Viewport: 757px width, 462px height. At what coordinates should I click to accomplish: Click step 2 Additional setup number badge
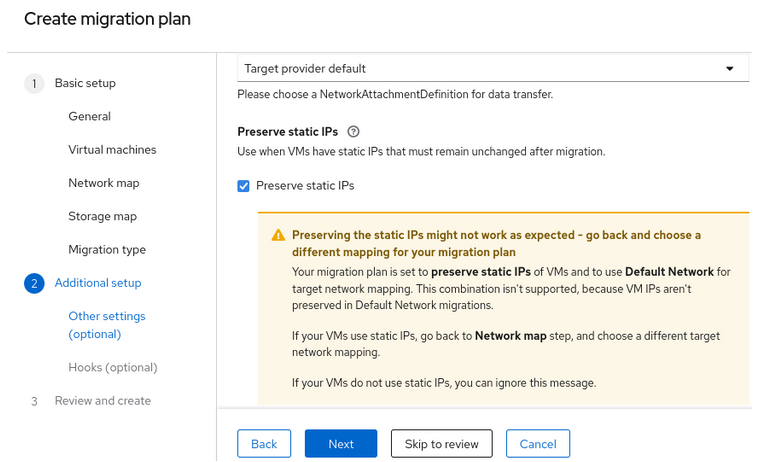click(x=34, y=283)
